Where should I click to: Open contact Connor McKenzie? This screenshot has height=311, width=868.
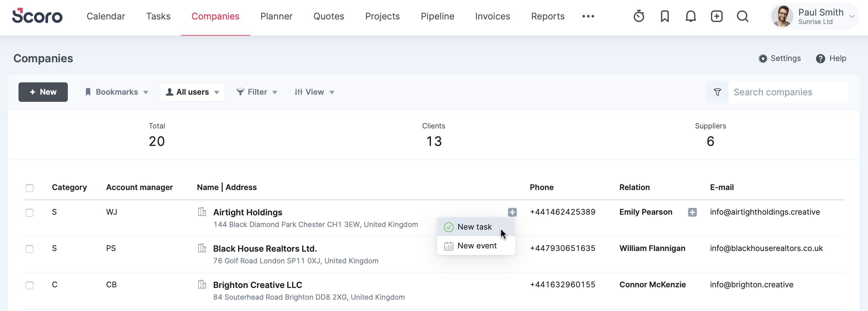(652, 285)
